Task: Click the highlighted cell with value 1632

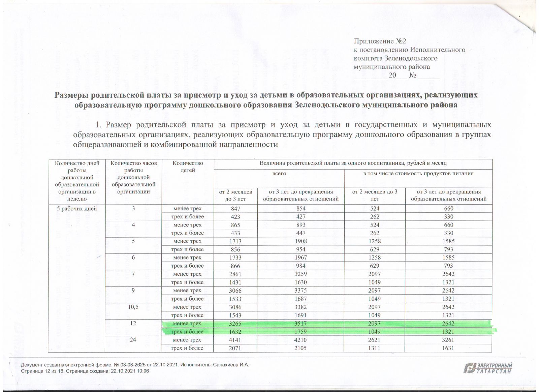Action: 235,332
